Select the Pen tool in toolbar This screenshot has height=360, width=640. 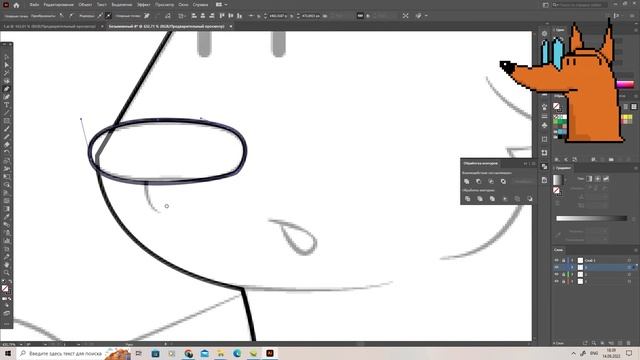pyautogui.click(x=7, y=89)
